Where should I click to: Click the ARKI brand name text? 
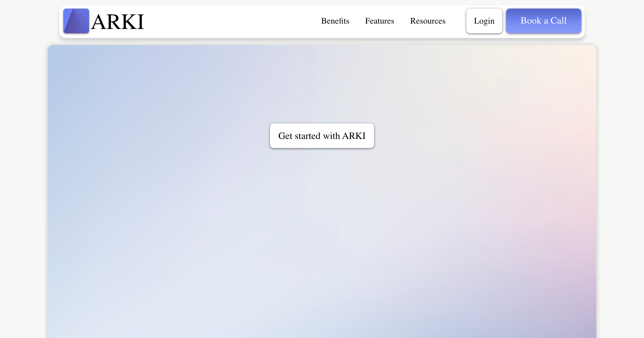click(118, 22)
